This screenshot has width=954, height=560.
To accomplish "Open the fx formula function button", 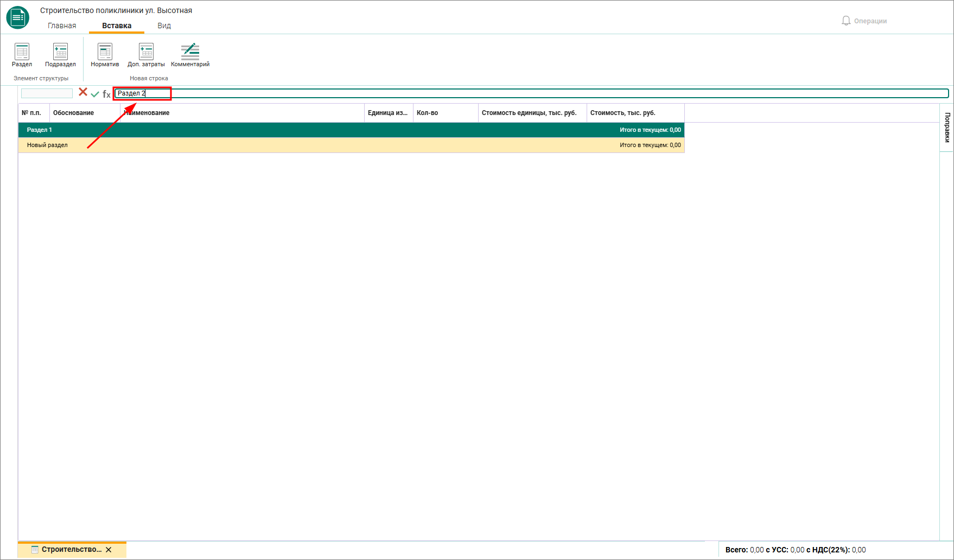I will (x=106, y=94).
